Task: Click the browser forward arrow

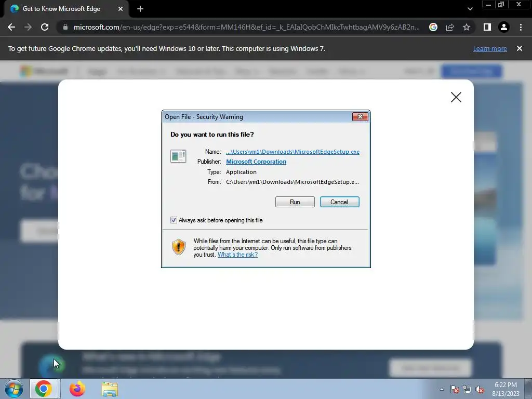Action: coord(28,27)
